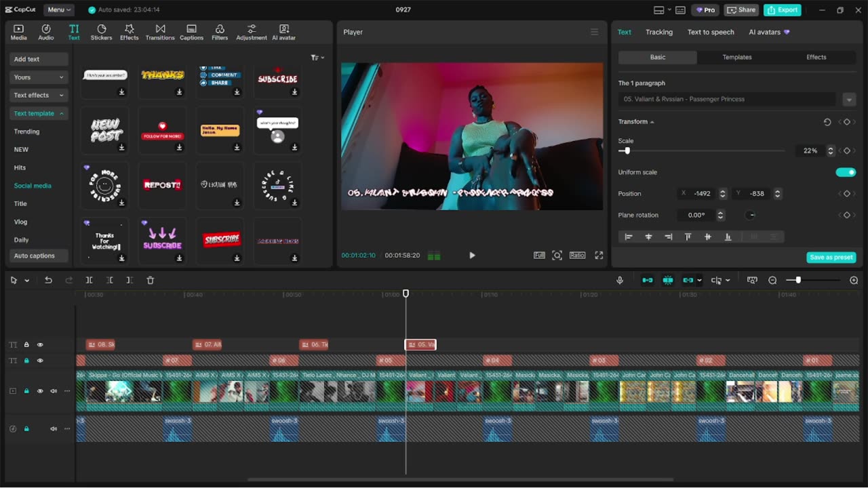Click the full screen player icon

pyautogui.click(x=599, y=255)
